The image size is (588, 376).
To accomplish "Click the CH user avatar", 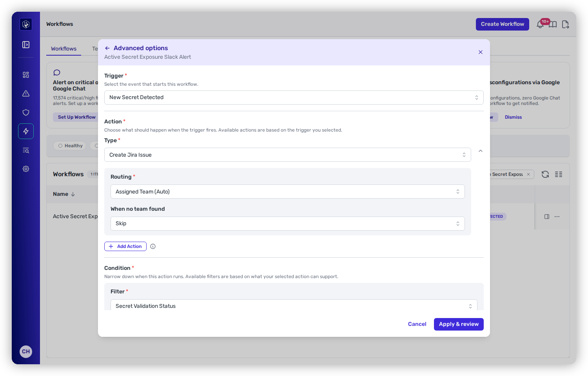I will 26,351.
